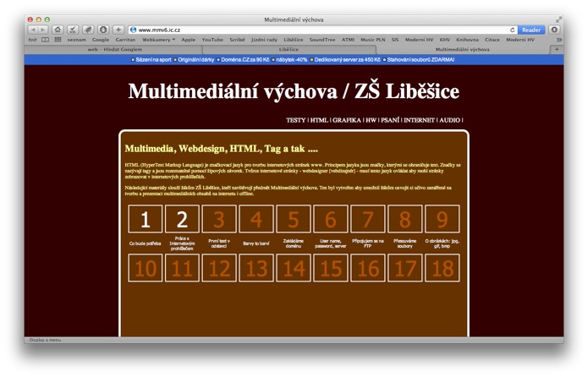Click the home icon in toolbar
588x377 pixels.
coord(58,30)
